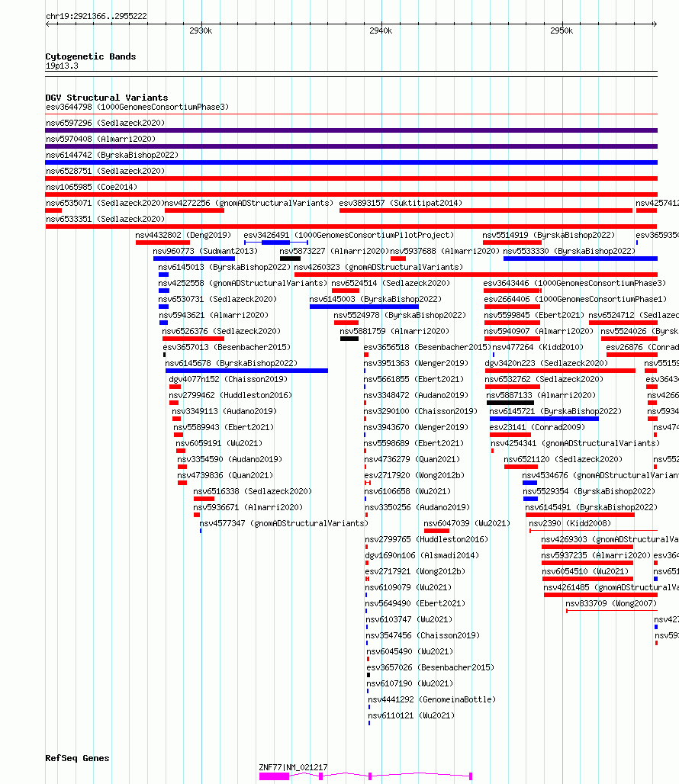Click nsv6521120 (Sedlazeck2020) label
The image size is (679, 784).
click(x=563, y=459)
